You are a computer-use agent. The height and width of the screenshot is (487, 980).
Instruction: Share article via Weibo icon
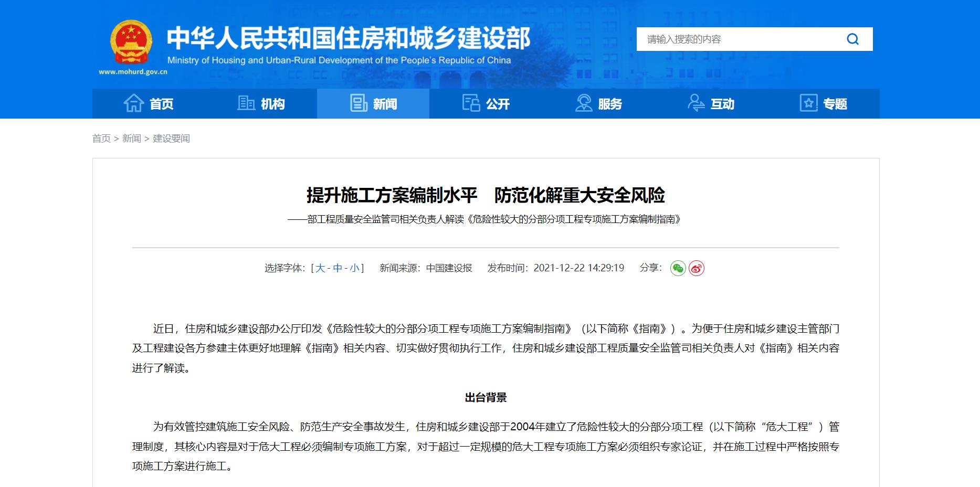tap(696, 268)
